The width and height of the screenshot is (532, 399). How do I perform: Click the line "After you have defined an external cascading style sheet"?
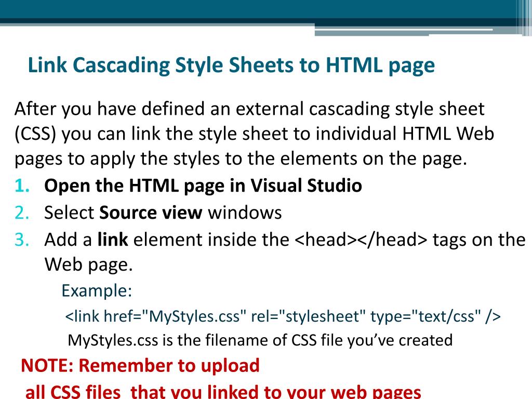249,109
